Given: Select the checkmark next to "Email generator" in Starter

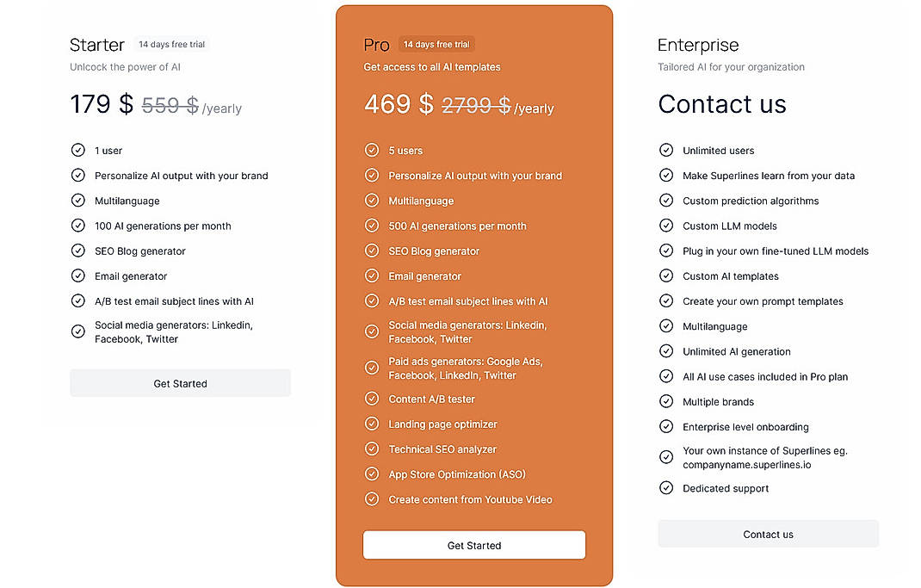Looking at the screenshot, I should (77, 276).
